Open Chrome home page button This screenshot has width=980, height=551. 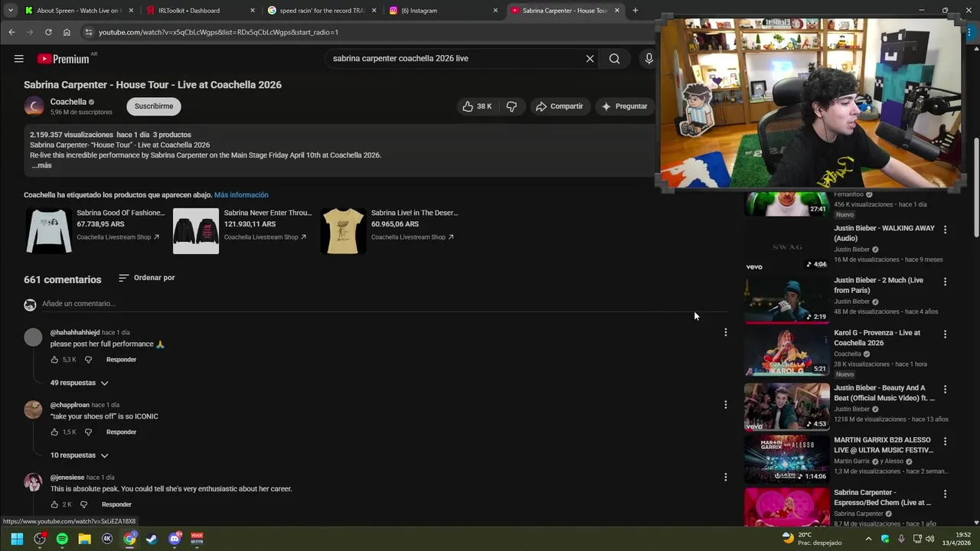point(67,32)
